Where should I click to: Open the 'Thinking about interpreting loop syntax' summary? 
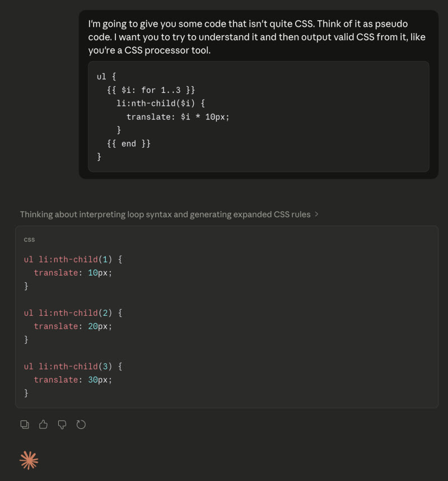pyautogui.click(x=165, y=214)
